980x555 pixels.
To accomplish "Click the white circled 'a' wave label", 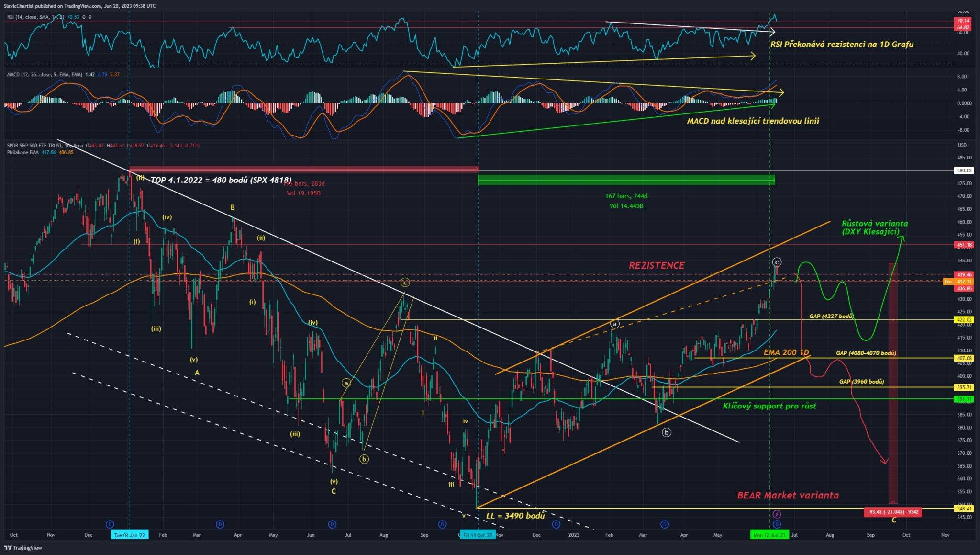I will click(615, 324).
